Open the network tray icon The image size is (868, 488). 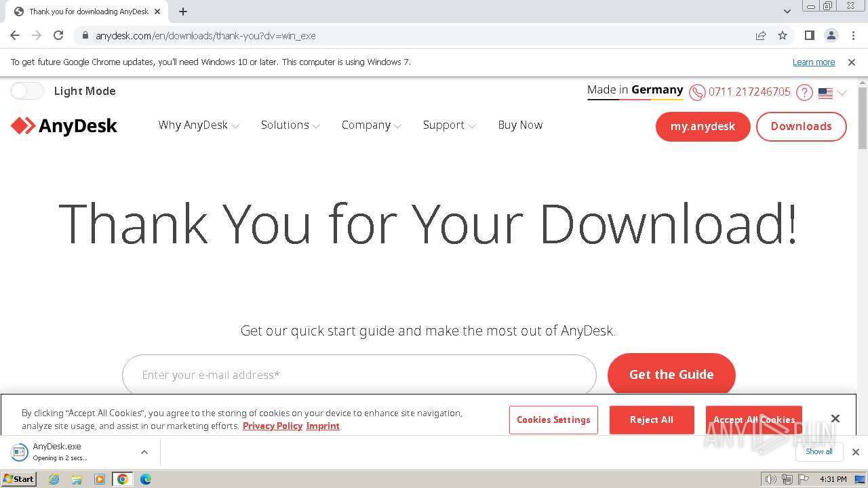787,479
